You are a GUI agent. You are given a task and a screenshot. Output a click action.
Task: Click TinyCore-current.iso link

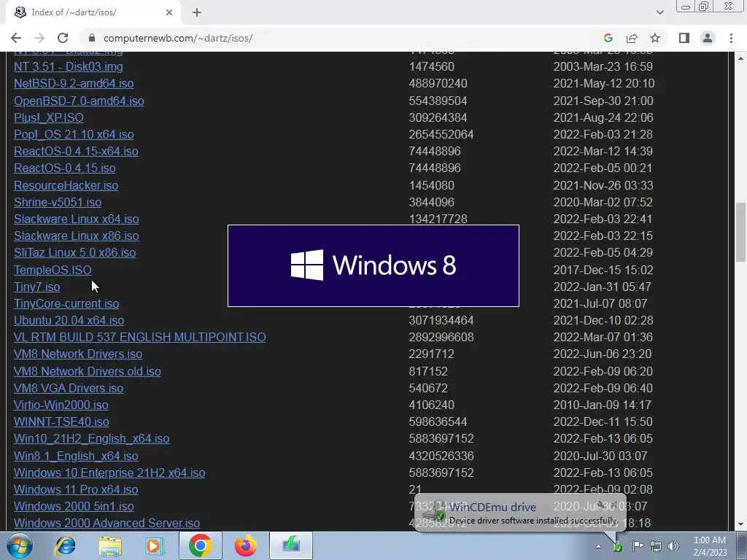tap(66, 303)
